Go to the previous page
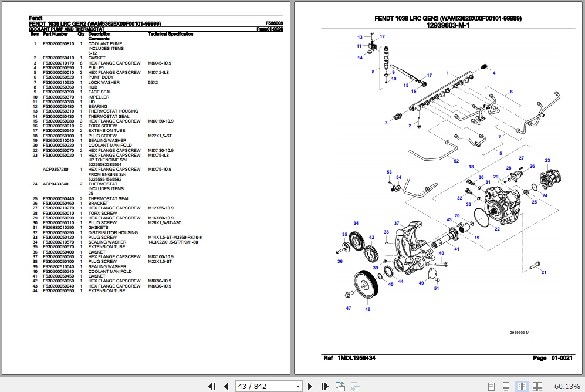This screenshot has height=392, width=585. click(x=226, y=386)
